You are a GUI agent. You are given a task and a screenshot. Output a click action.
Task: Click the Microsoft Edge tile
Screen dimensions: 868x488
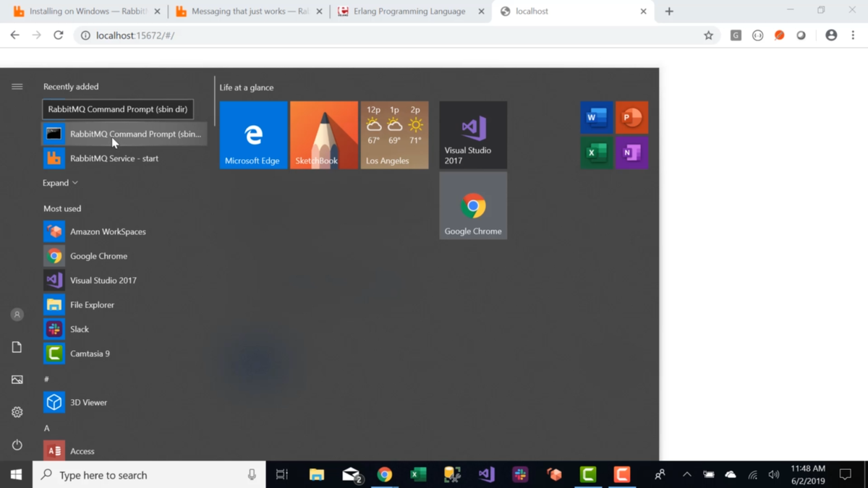point(253,135)
